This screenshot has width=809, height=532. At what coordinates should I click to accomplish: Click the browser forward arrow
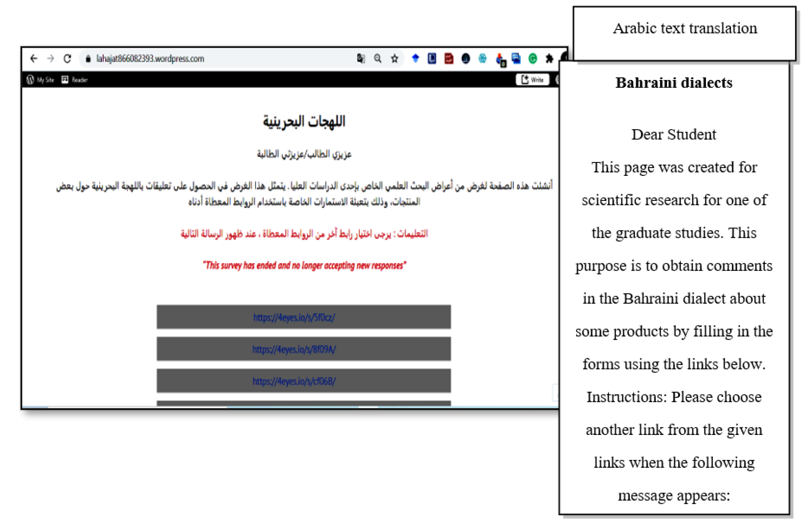pos(51,59)
